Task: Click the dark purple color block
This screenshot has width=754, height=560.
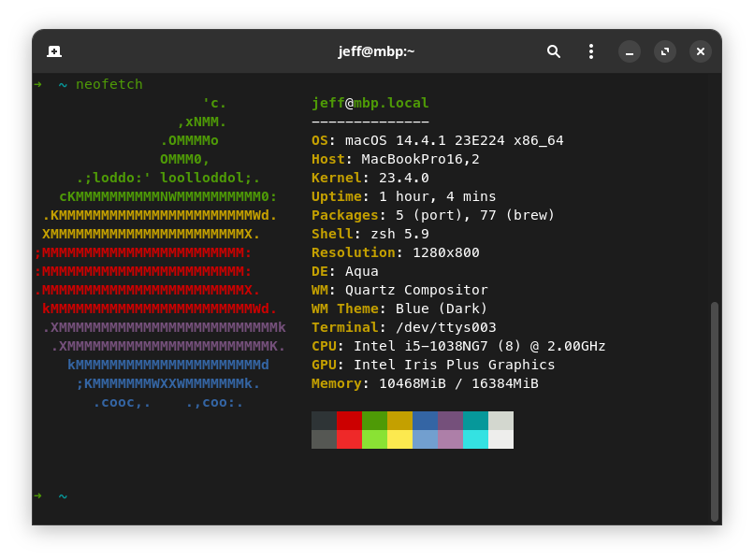Action: pyautogui.click(x=450, y=421)
